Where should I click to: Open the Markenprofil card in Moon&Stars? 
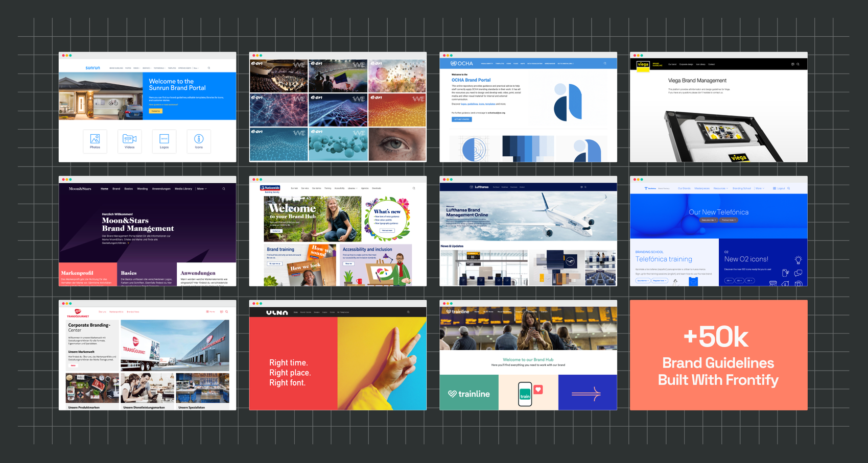[x=88, y=275]
